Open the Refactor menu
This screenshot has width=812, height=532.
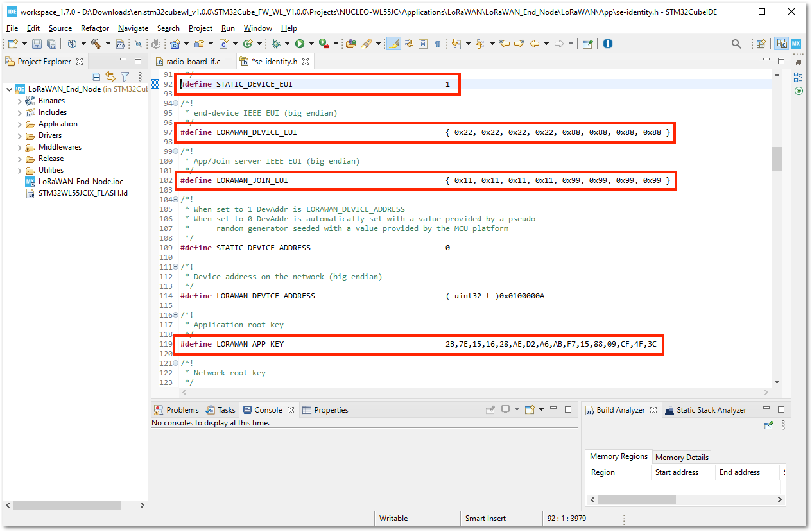pyautogui.click(x=95, y=28)
